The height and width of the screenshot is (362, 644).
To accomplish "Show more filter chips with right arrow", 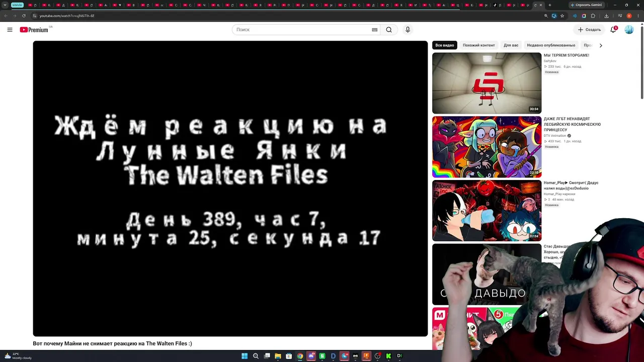I will [600, 45].
